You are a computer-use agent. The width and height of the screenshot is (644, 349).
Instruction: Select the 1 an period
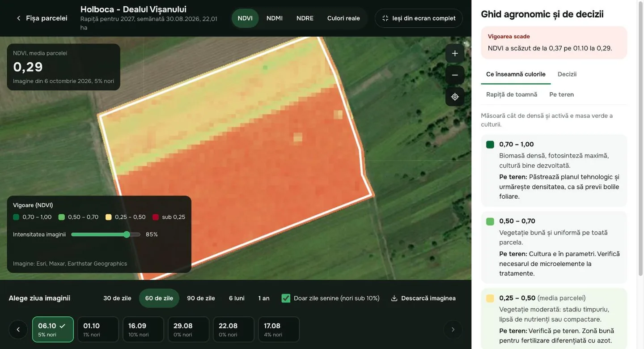click(264, 298)
